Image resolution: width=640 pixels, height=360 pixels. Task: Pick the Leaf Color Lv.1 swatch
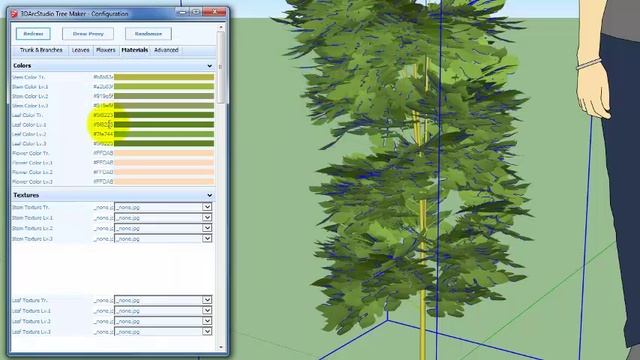[164, 124]
